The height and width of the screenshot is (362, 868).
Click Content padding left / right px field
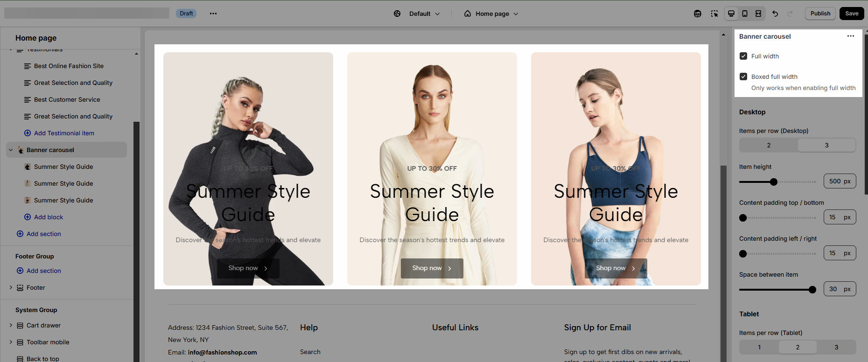tap(840, 253)
